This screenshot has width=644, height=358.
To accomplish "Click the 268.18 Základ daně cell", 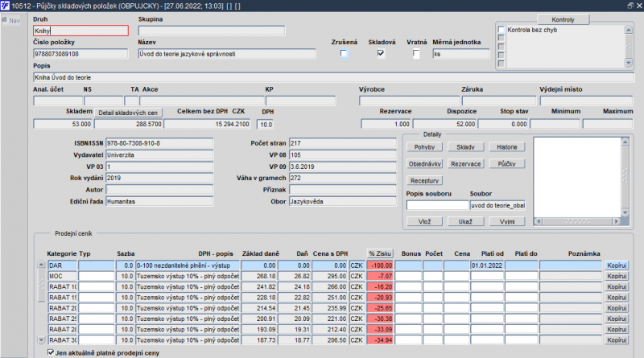I will pos(258,276).
